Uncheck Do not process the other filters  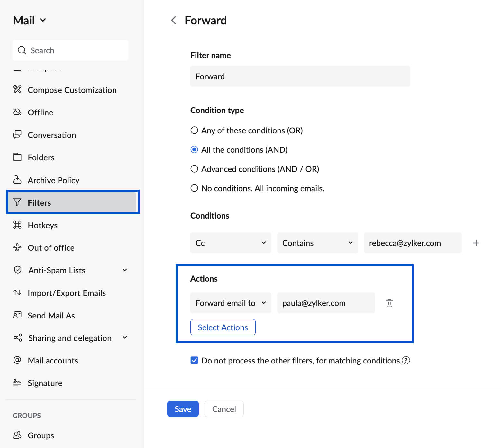[x=194, y=361]
